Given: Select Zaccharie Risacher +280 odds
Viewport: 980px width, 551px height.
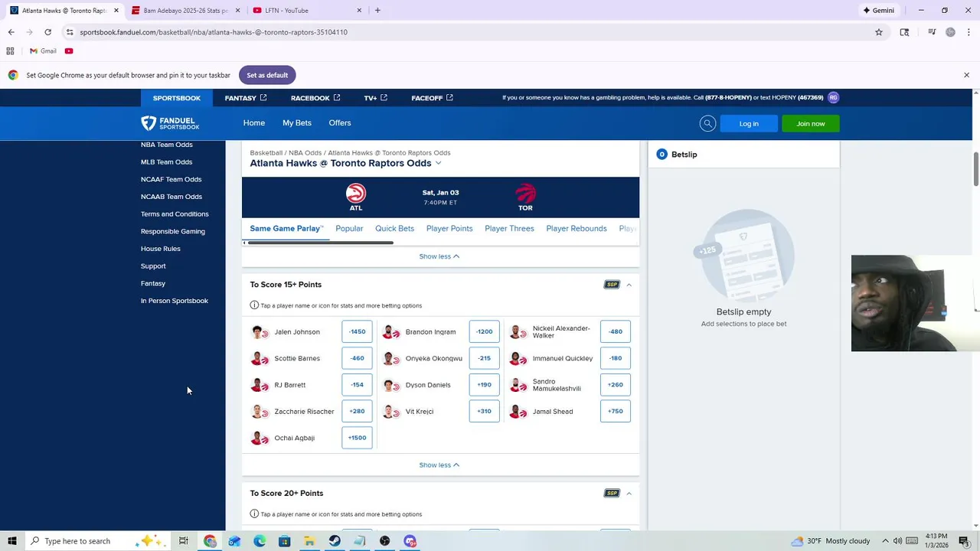Looking at the screenshot, I should [357, 411].
